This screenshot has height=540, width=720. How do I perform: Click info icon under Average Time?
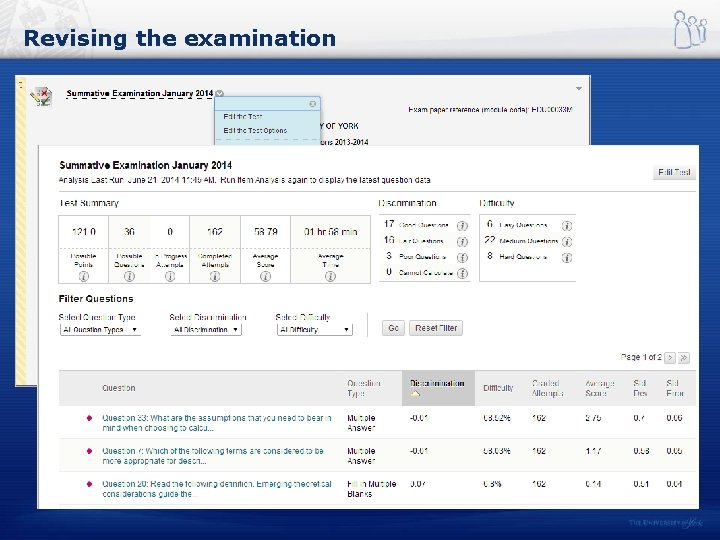point(330,276)
